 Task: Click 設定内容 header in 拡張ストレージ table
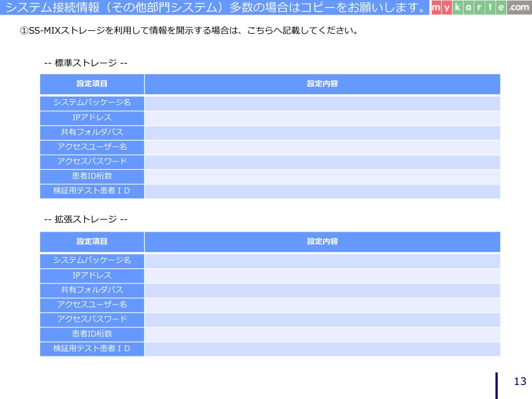click(x=322, y=242)
